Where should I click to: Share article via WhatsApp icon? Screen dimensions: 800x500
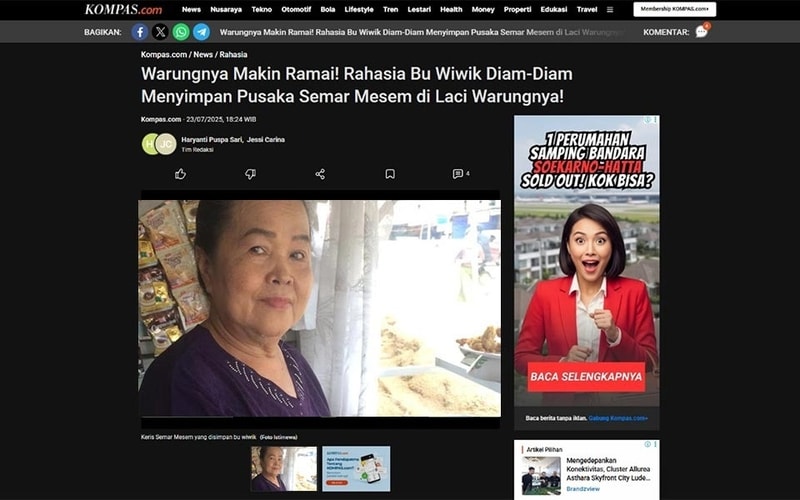181,32
